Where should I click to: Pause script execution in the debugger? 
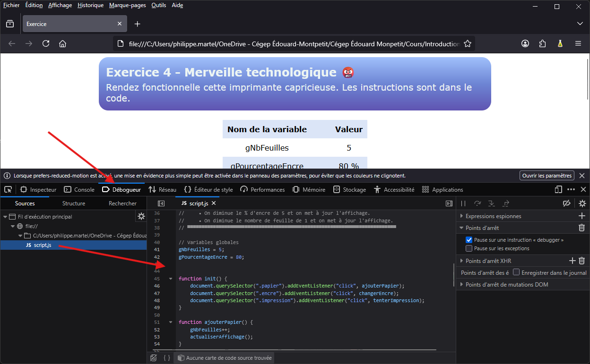pyautogui.click(x=463, y=203)
